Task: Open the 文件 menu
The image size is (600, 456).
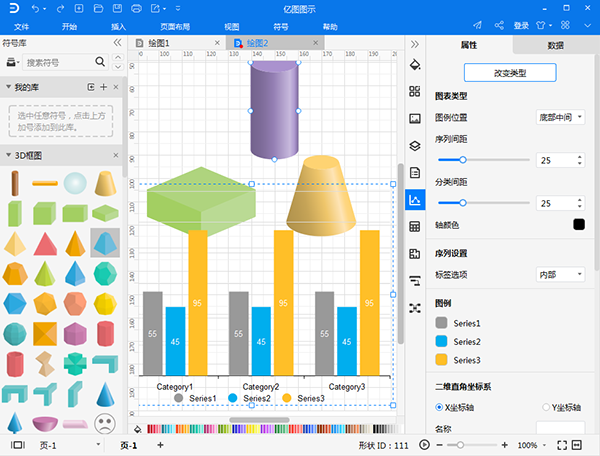Action: point(21,26)
